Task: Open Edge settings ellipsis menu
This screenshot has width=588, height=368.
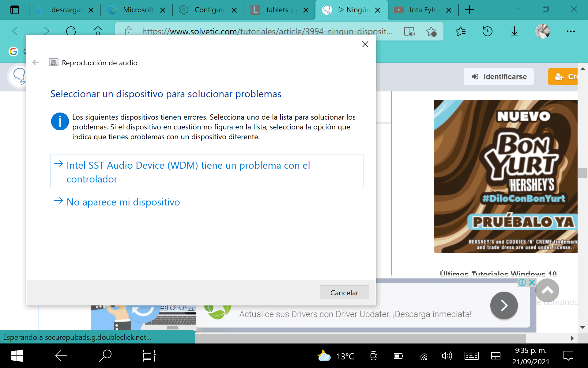Action: [x=571, y=31]
